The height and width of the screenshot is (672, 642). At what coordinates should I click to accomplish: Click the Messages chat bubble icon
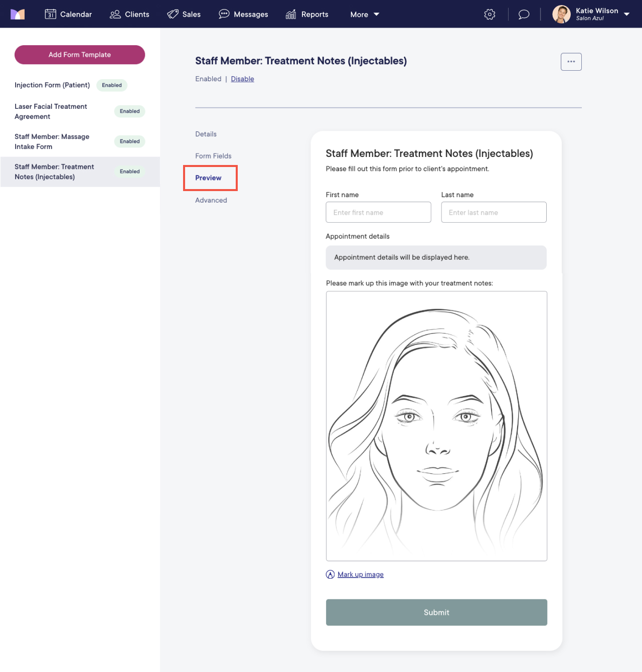pyautogui.click(x=224, y=14)
